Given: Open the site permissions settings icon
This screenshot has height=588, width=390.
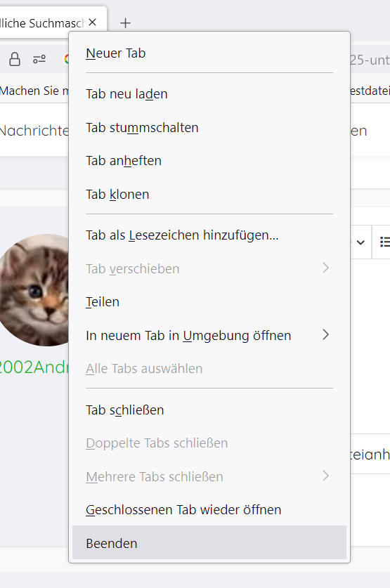Looking at the screenshot, I should (39, 59).
